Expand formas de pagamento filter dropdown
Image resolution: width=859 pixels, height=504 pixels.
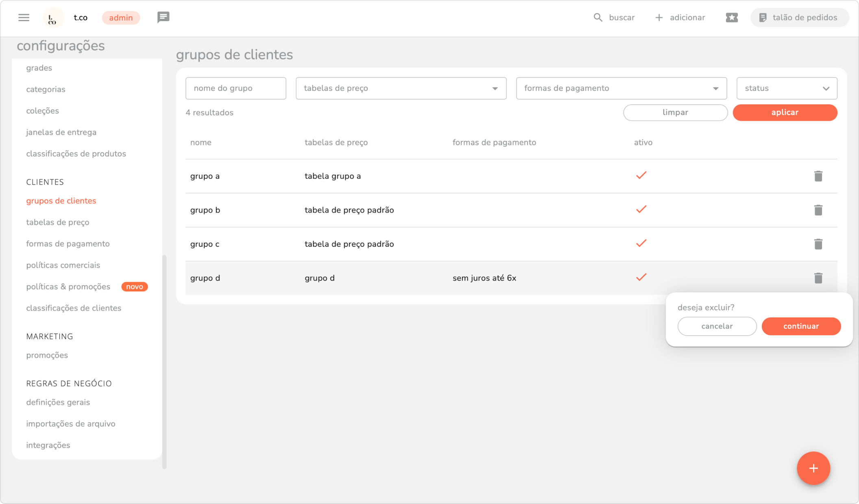click(621, 88)
